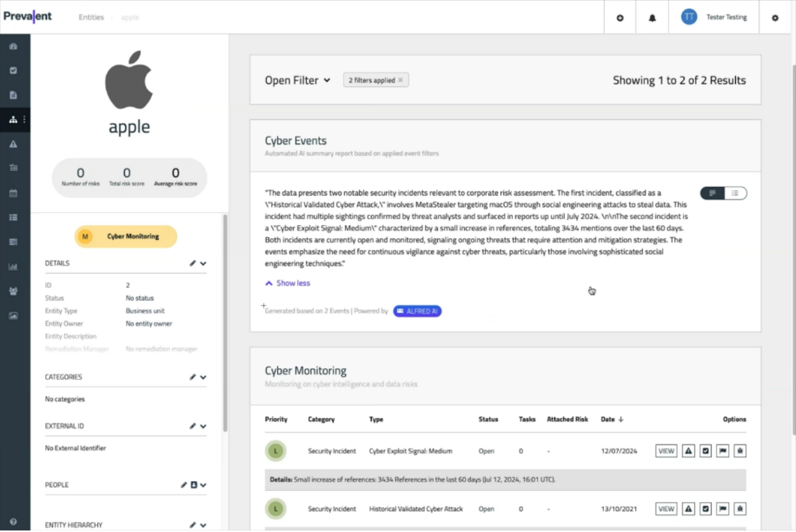Collapse the Details section chevron

point(203,264)
